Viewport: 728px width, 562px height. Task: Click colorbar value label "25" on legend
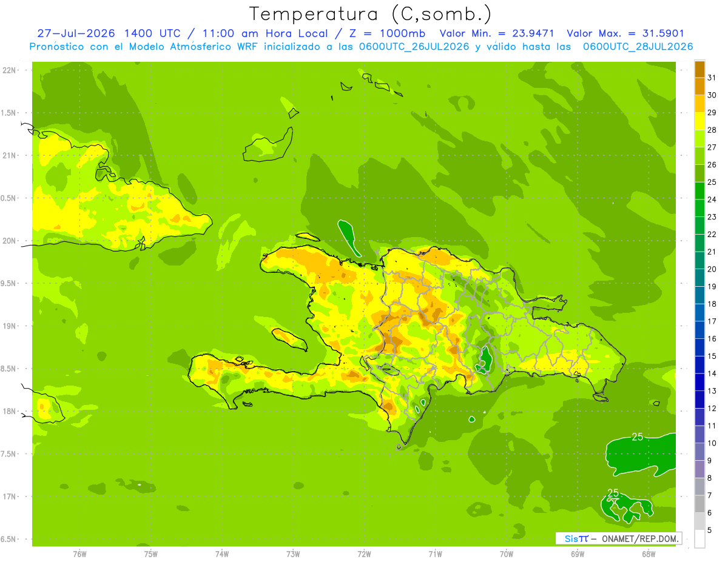pos(712,182)
